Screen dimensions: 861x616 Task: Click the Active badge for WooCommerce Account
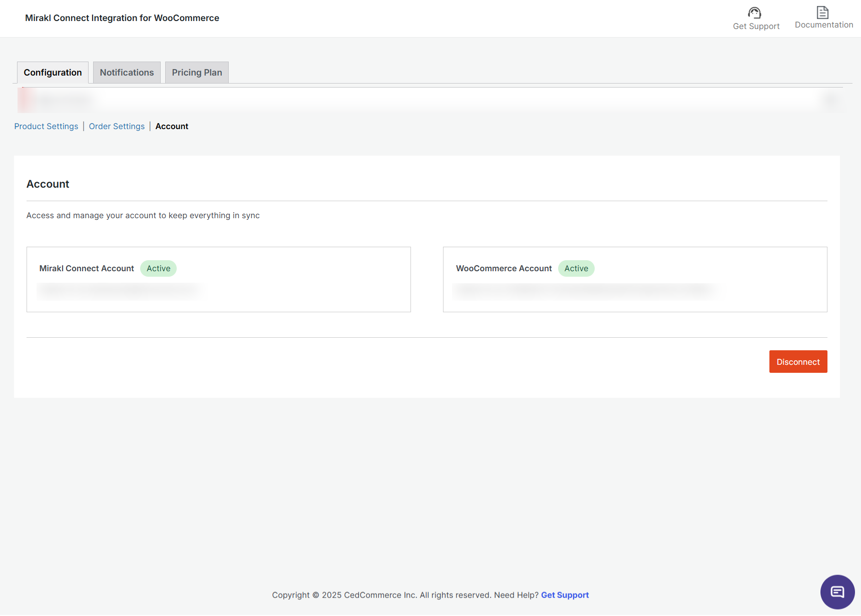576,268
